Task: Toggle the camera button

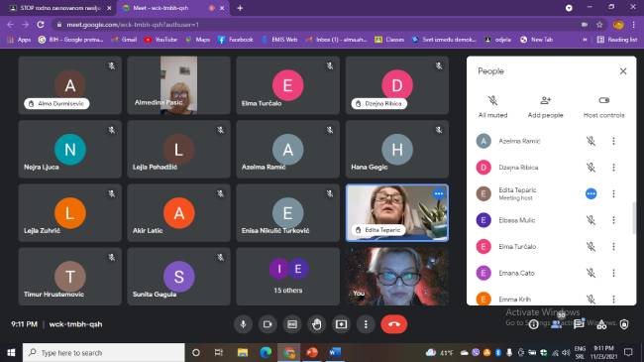Action: point(268,324)
